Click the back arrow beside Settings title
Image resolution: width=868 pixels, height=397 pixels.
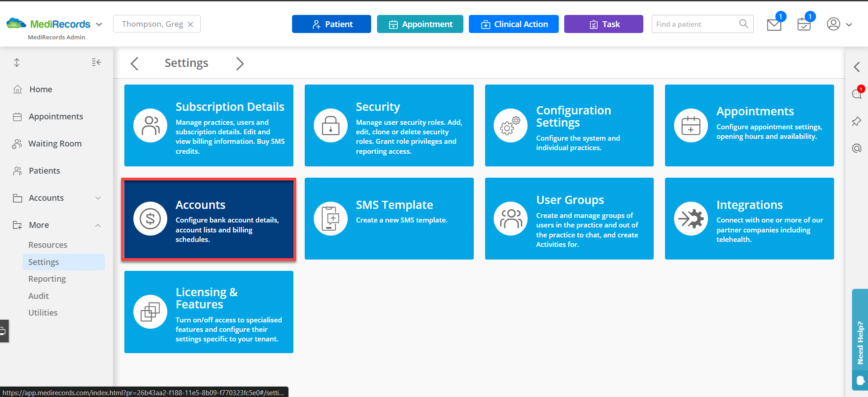[135, 63]
